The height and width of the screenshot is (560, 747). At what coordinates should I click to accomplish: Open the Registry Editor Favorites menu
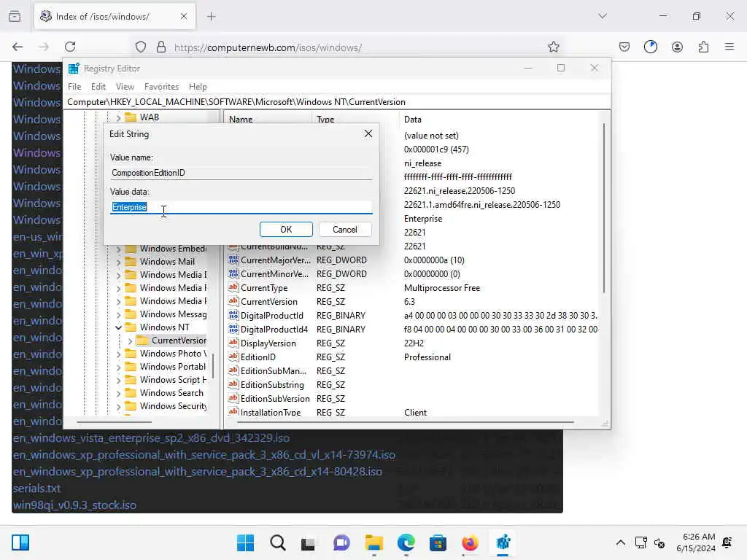point(161,87)
